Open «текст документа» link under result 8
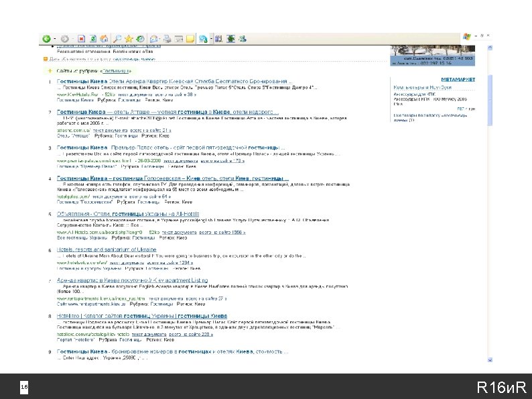Viewport: 532px width, 399px height. click(x=149, y=335)
